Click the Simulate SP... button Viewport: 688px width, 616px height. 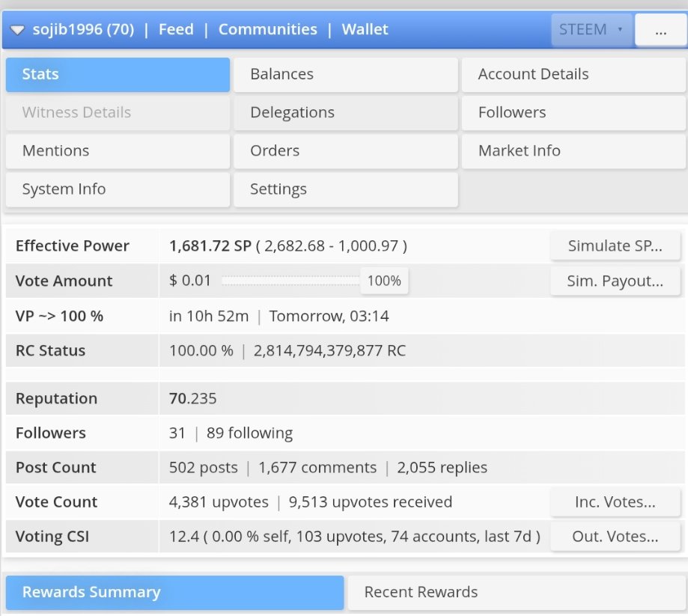point(615,246)
